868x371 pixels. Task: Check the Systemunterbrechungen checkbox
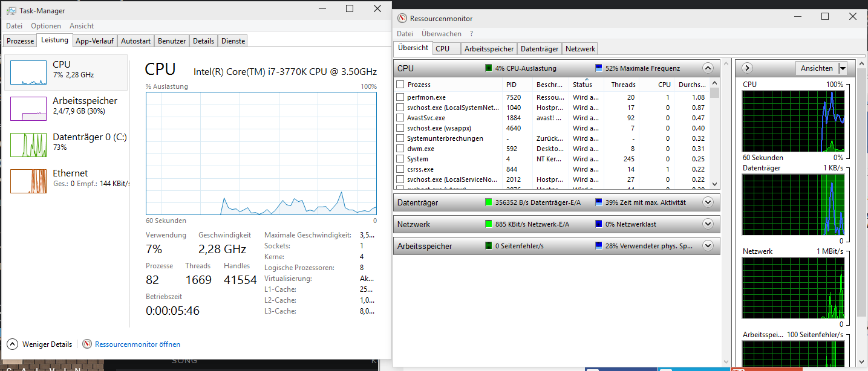[x=400, y=138]
